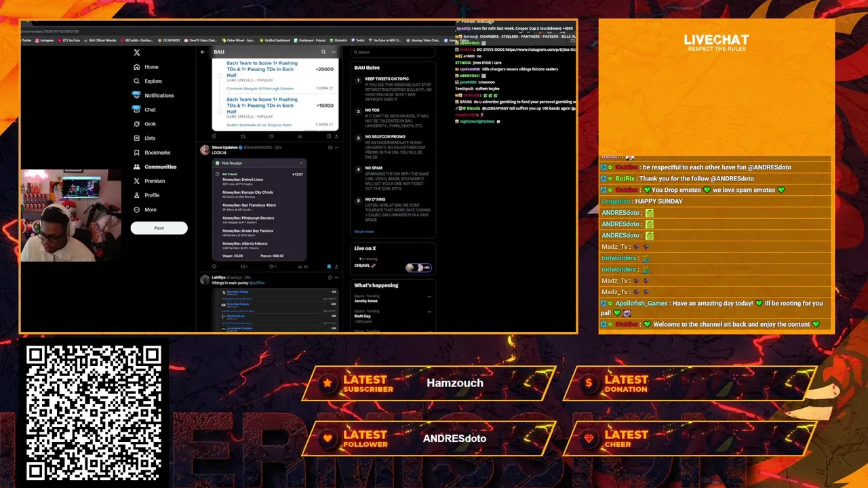The width and height of the screenshot is (868, 488).
Task: Expand More options in X sidebar
Action: coord(146,209)
